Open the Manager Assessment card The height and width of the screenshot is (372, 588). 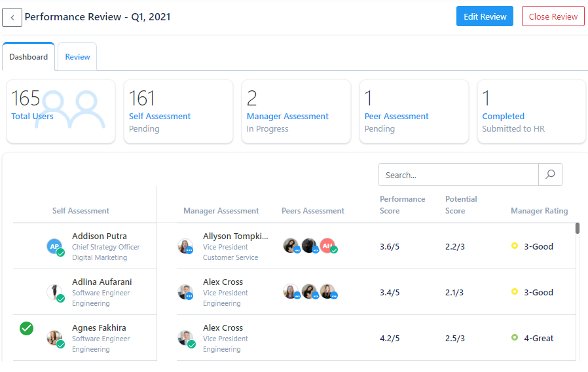(x=296, y=111)
